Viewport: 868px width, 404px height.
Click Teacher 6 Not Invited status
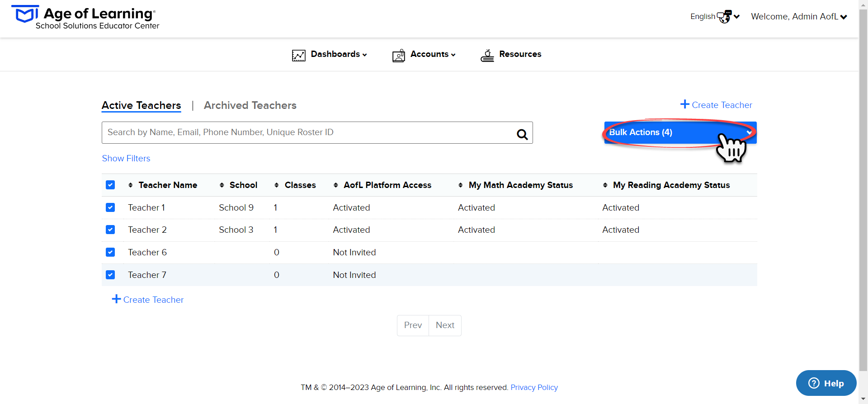coord(354,252)
